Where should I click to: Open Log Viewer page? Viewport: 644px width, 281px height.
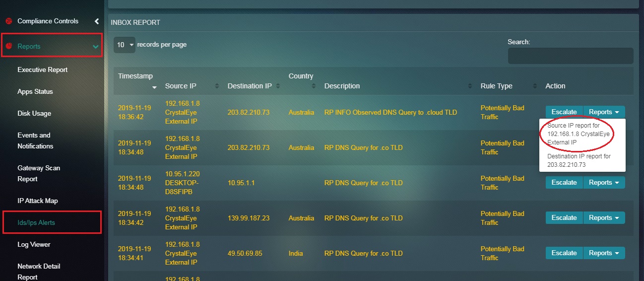34,245
